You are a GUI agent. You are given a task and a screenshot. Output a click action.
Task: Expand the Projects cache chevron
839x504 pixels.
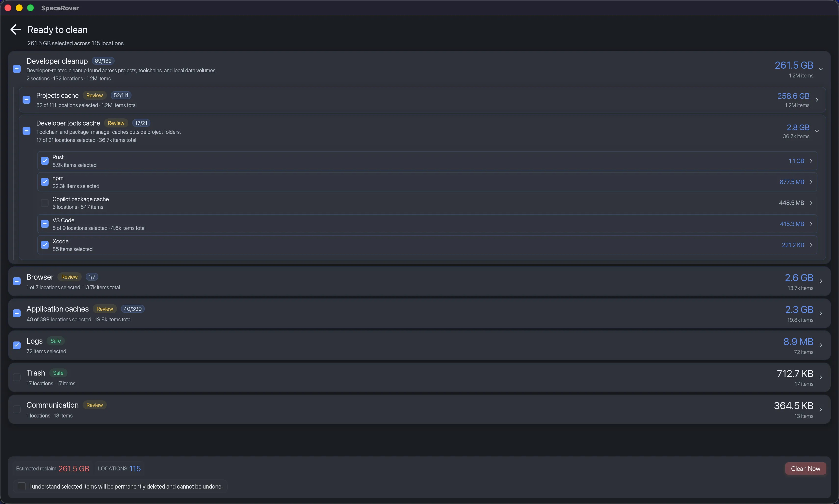pos(817,100)
